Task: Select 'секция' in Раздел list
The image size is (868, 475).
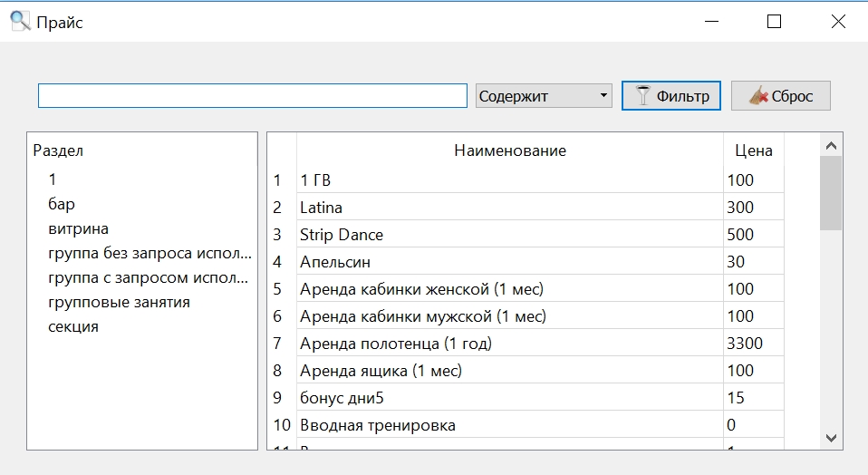Action: click(x=73, y=326)
